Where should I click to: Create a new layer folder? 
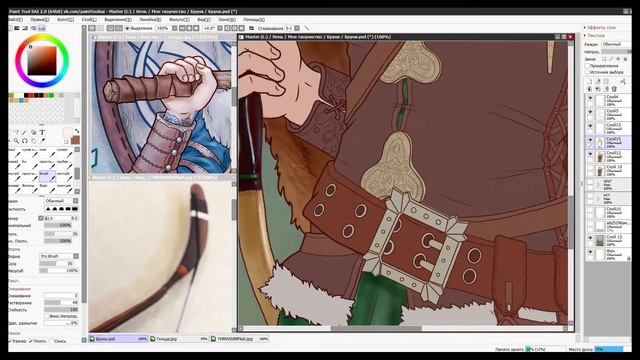point(606,82)
